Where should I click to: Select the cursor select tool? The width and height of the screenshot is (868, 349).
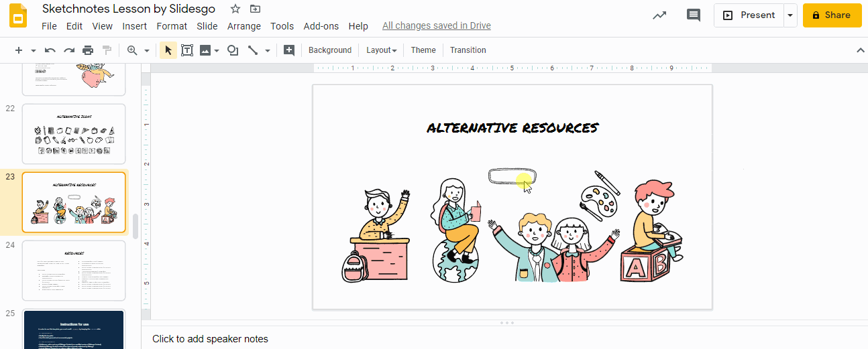coord(168,50)
